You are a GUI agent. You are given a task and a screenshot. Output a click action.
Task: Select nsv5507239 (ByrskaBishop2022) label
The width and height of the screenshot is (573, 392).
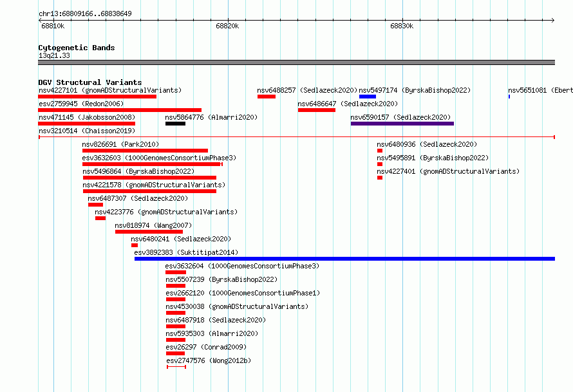click(x=221, y=279)
